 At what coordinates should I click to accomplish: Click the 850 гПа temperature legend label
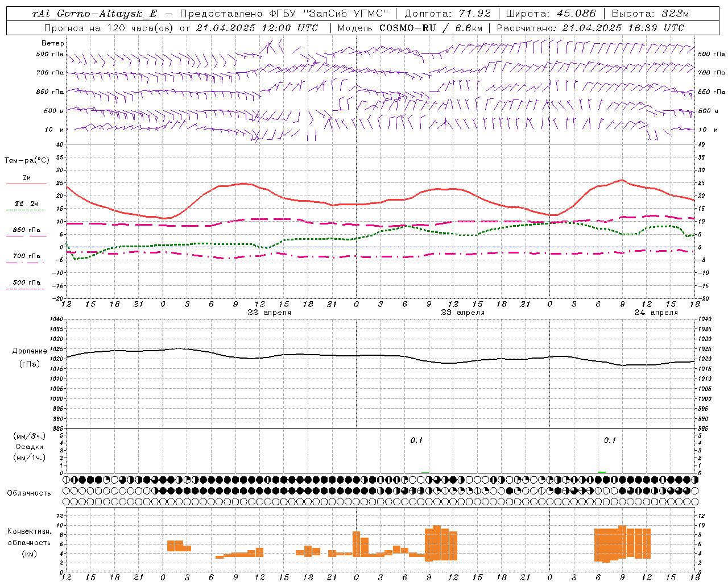pyautogui.click(x=27, y=230)
